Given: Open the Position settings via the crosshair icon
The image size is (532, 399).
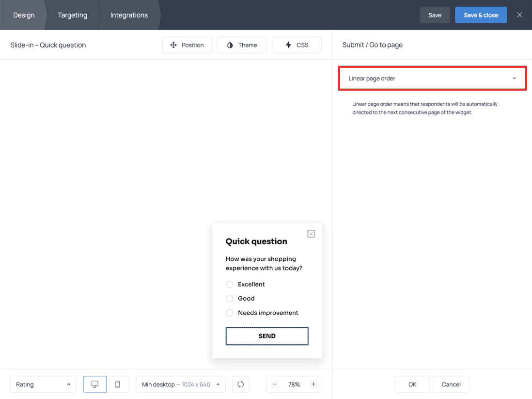Looking at the screenshot, I should coord(187,45).
